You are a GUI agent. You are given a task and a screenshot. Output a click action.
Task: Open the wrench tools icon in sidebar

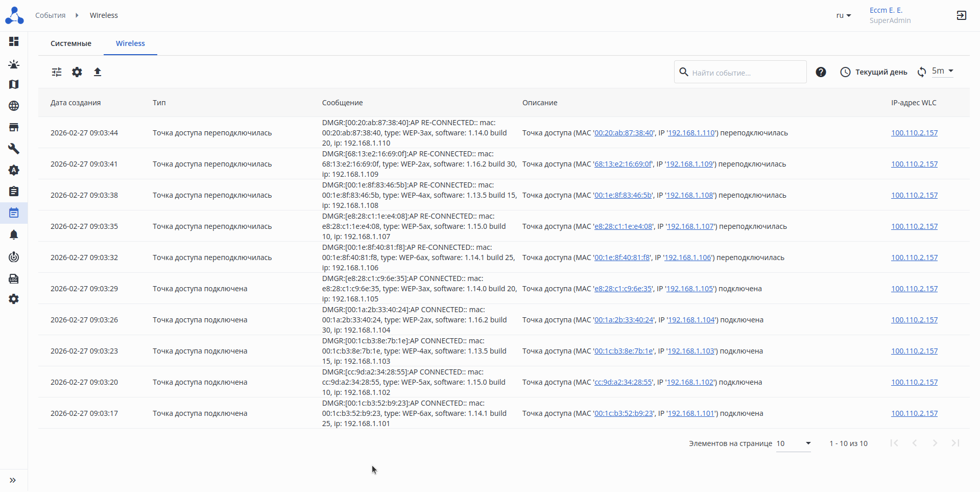tap(14, 149)
